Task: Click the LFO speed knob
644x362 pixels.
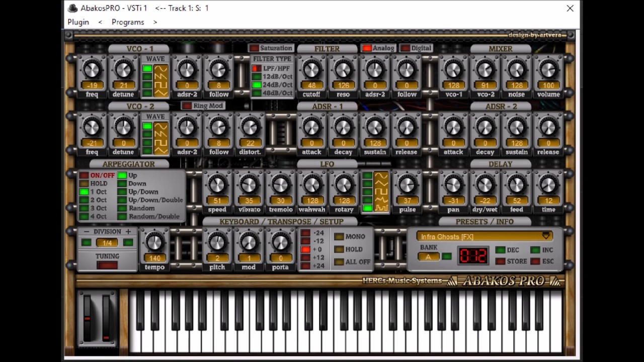Action: [217, 185]
